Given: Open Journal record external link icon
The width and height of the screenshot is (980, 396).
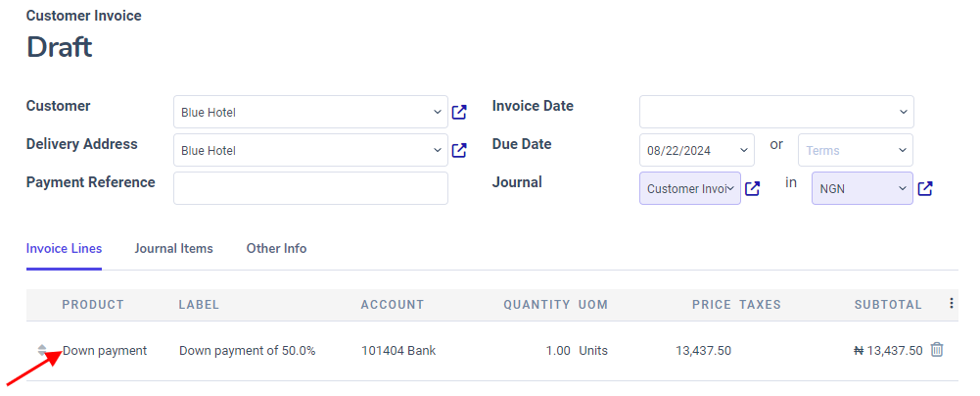Looking at the screenshot, I should (x=753, y=188).
